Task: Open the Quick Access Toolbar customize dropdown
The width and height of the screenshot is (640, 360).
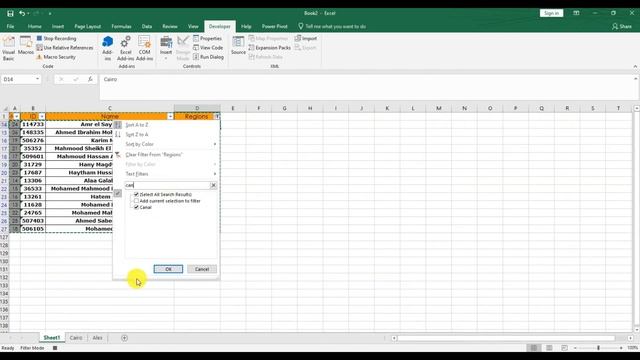Action: 50,13
